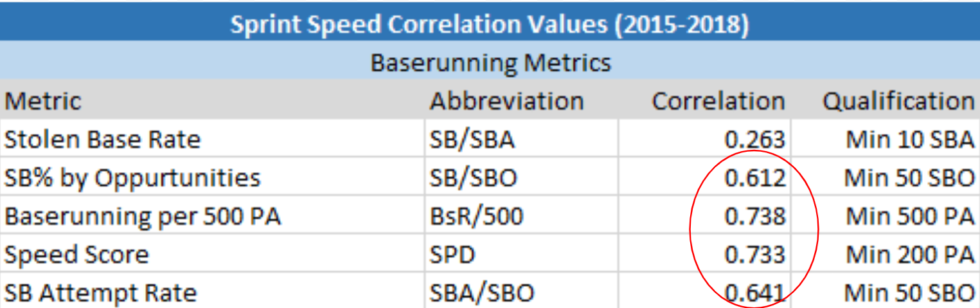This screenshot has height=308, width=980.
Task: Select the SB/SBA abbreviation cell
Action: (x=521, y=139)
